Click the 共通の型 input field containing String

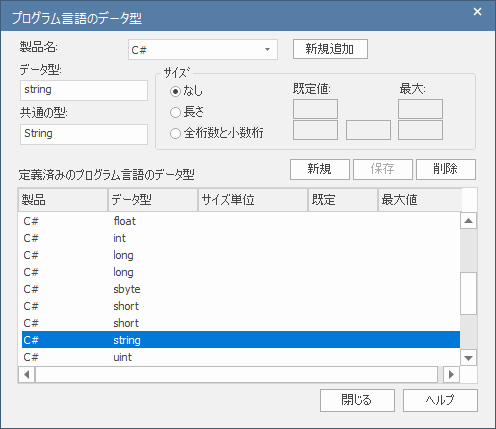pyautogui.click(x=84, y=134)
